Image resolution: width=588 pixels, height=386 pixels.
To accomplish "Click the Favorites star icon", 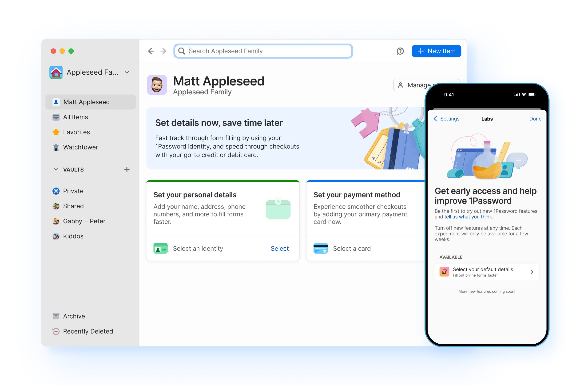I will click(56, 132).
